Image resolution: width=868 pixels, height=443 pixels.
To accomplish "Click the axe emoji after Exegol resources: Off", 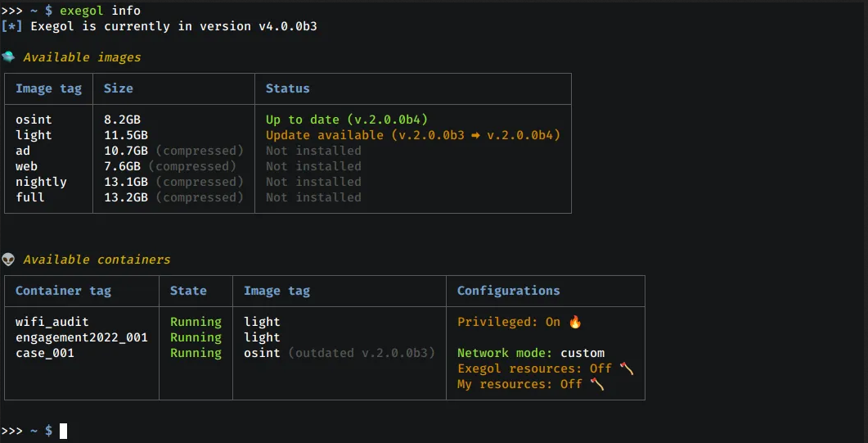I will click(627, 368).
